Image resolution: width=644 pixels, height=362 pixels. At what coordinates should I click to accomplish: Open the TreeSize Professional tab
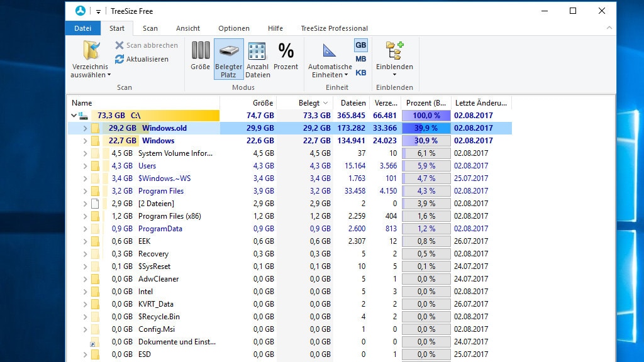pyautogui.click(x=335, y=28)
